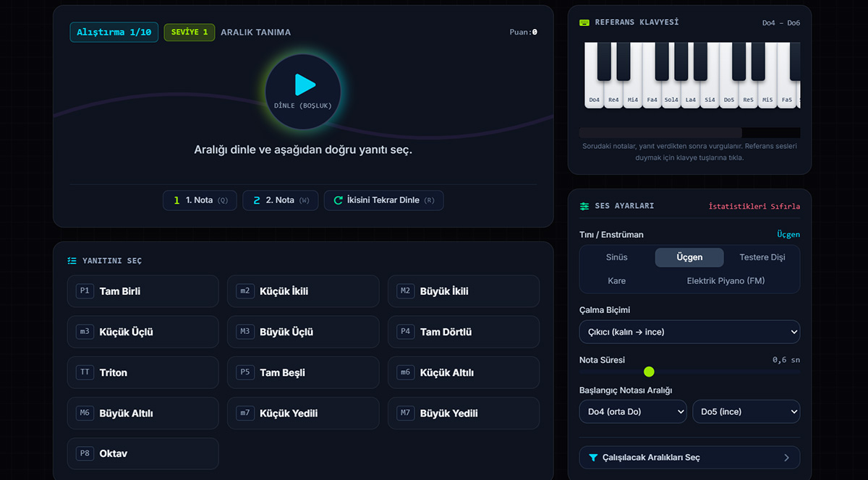The width and height of the screenshot is (868, 480).
Task: Pick the M7 Büyük Yedili answer
Action: 464,413
